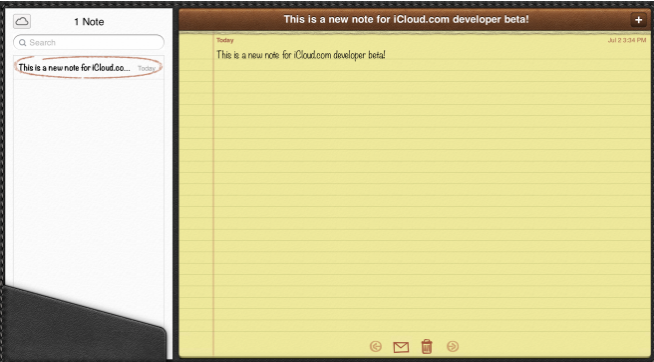Focus the Search notes field

tap(89, 42)
